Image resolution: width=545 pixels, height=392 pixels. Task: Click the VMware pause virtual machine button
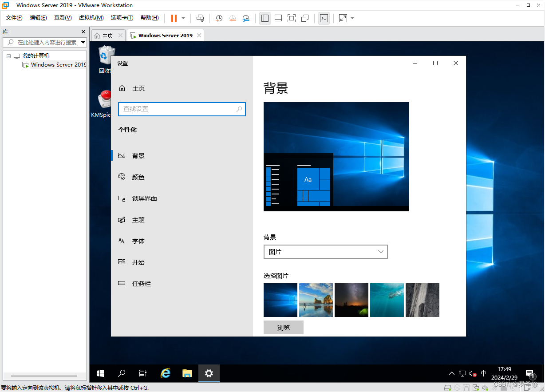174,18
